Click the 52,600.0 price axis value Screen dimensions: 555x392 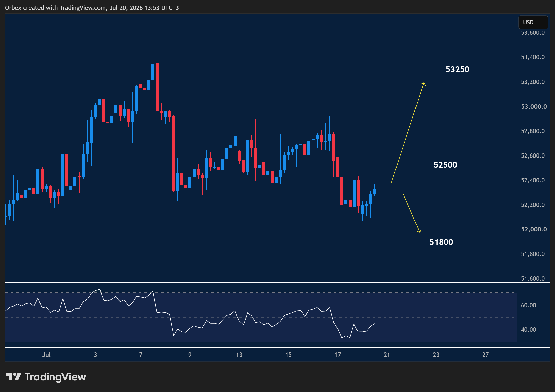pos(533,156)
